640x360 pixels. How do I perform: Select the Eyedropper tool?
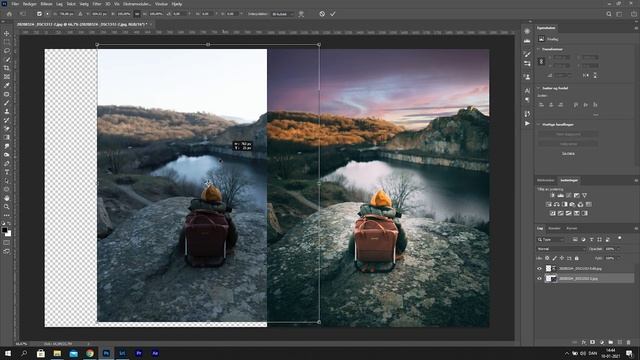pyautogui.click(x=7, y=85)
